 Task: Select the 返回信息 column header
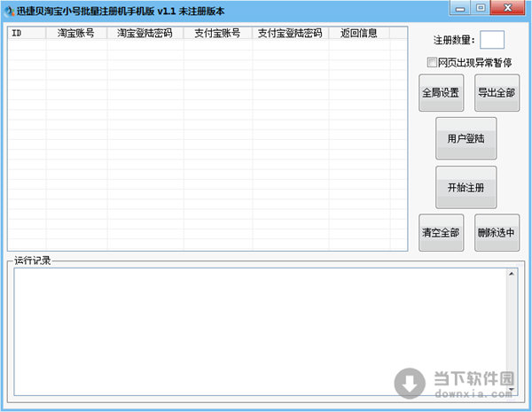(x=359, y=33)
